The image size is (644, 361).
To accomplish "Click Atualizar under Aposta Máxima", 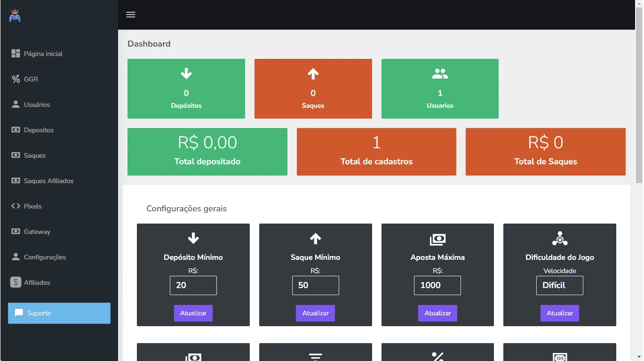I will (x=437, y=313).
